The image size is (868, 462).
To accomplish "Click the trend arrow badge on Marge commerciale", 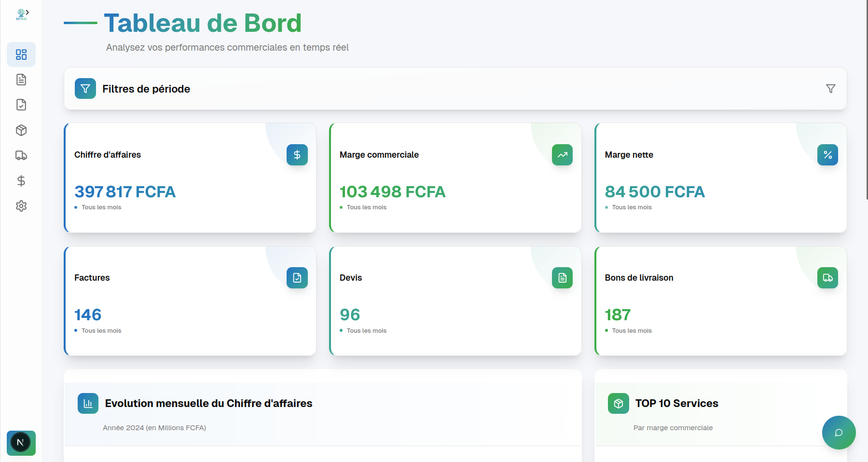I will [562, 155].
